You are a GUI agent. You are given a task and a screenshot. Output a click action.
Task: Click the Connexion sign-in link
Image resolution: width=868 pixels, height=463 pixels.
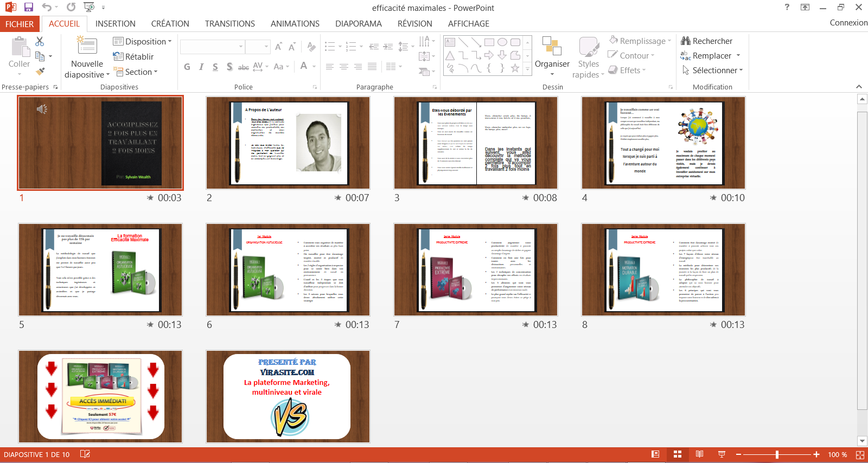tap(848, 23)
